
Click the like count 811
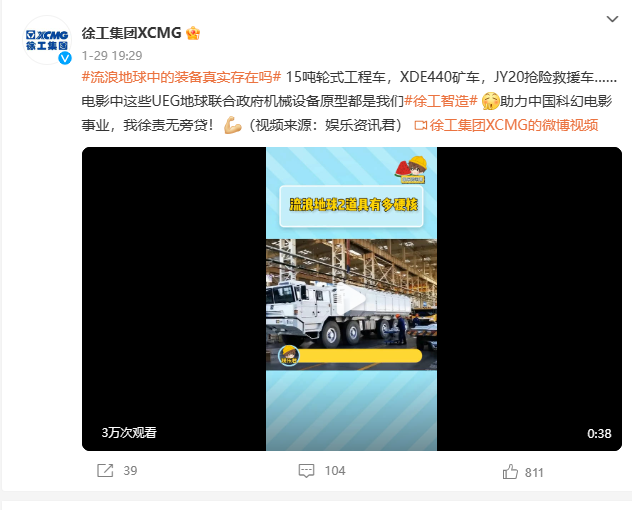coord(534,473)
